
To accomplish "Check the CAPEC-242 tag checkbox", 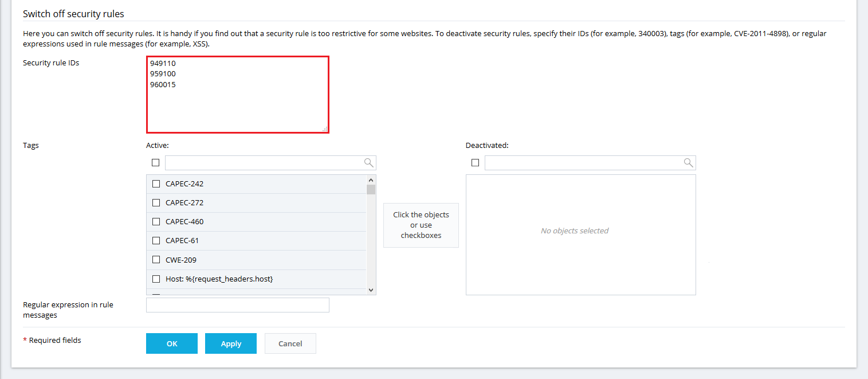I will 156,184.
